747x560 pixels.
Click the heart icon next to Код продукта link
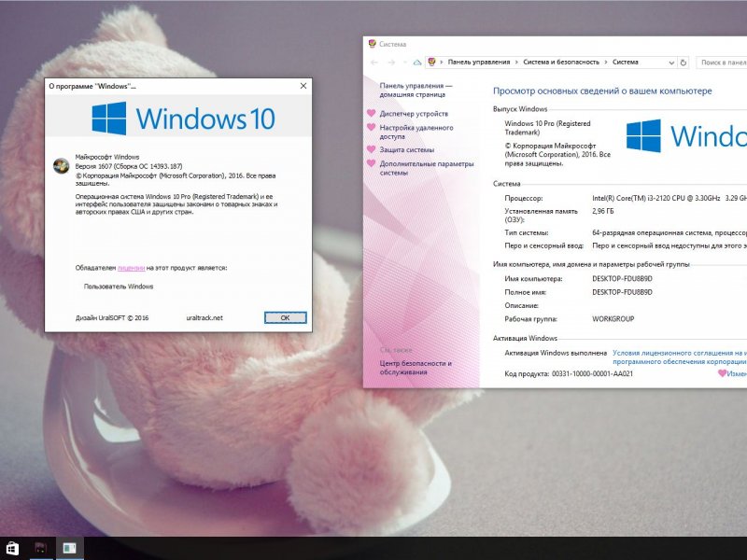(722, 373)
